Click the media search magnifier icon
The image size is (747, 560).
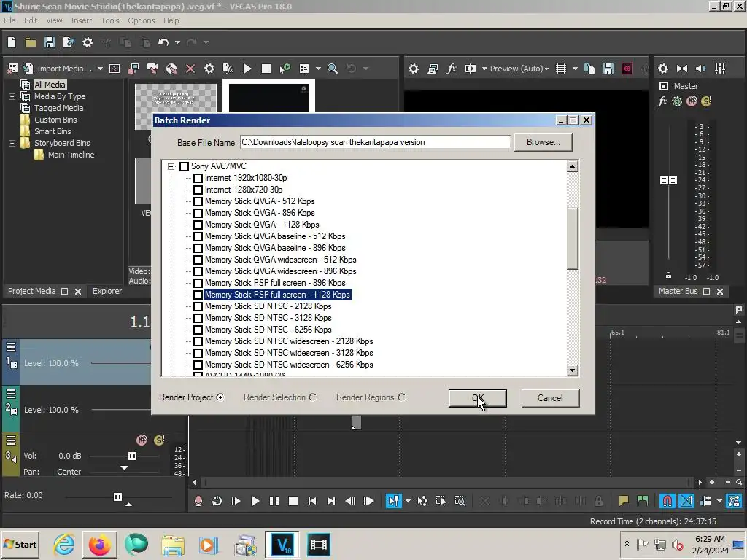tap(333, 69)
